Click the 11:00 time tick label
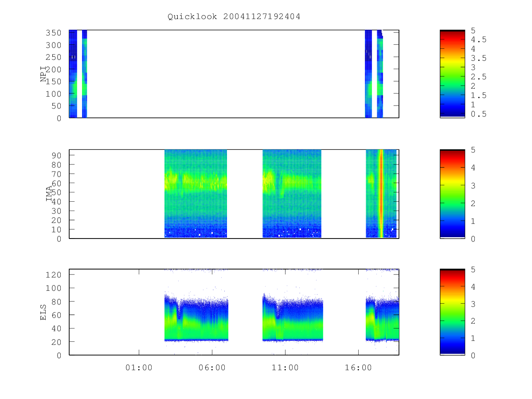Image resolution: width=532 pixels, height=399 pixels. click(x=285, y=368)
